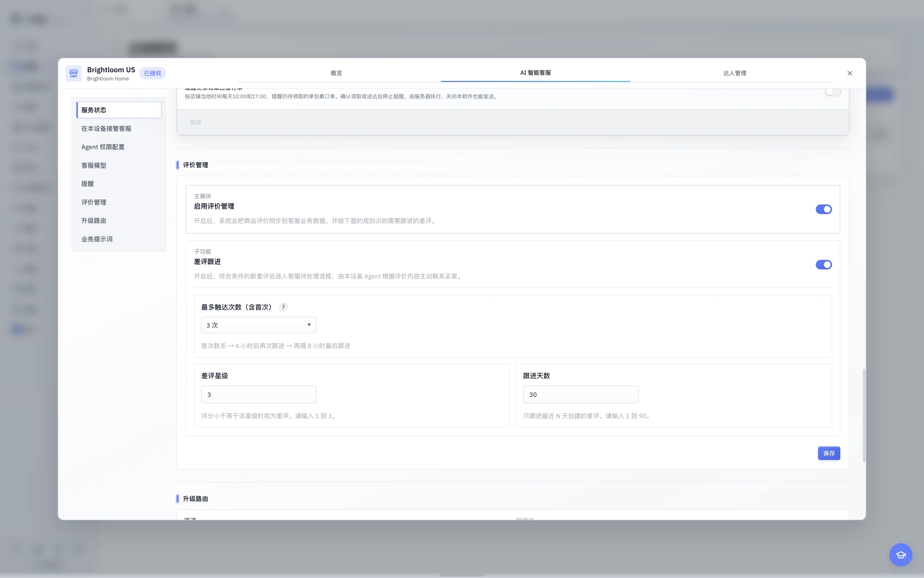
Task: Select 业务提示词 in the sidebar
Action: [119, 239]
